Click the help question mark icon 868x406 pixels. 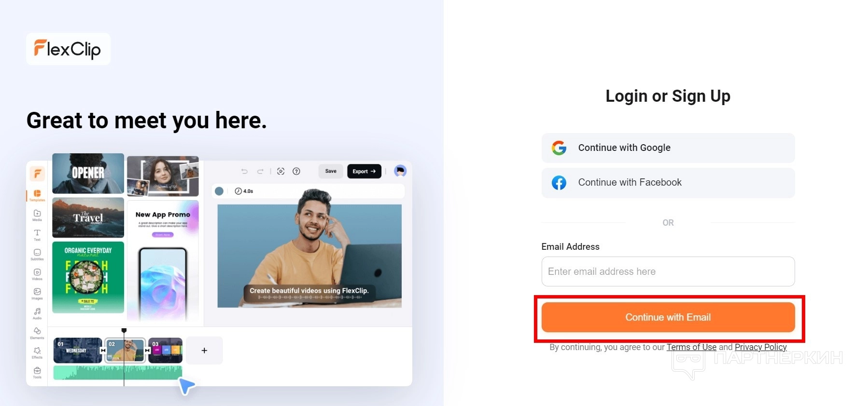click(296, 171)
